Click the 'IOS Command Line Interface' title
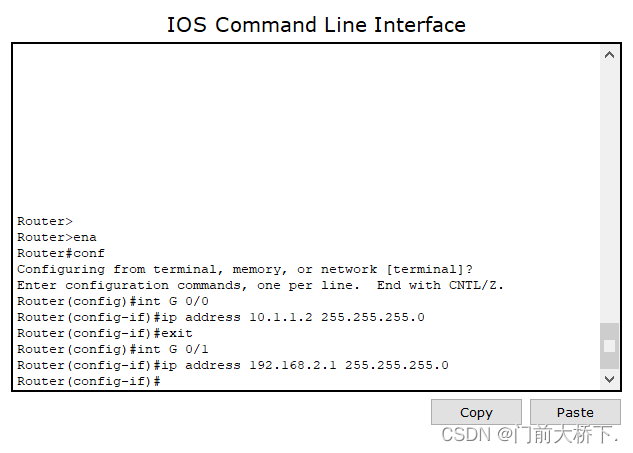This screenshot has height=453, width=633. point(316,25)
